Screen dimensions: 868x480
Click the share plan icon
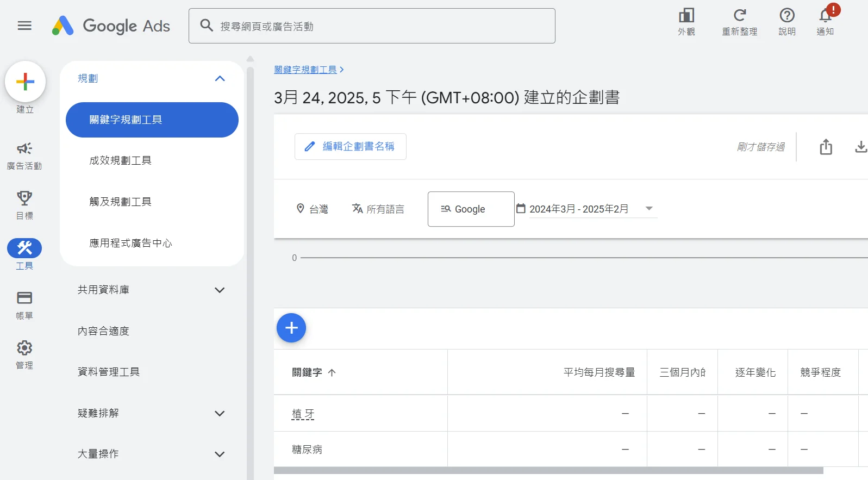coord(826,147)
